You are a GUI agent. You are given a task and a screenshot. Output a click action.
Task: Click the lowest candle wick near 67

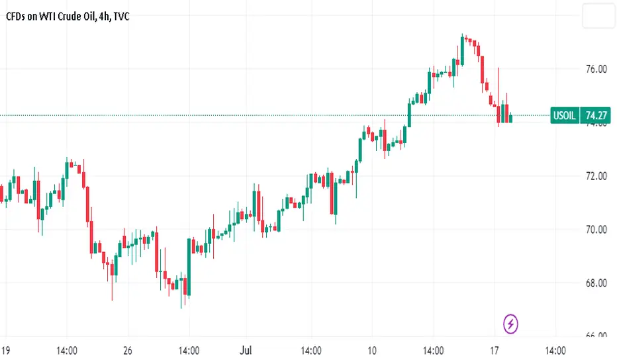pyautogui.click(x=181, y=291)
